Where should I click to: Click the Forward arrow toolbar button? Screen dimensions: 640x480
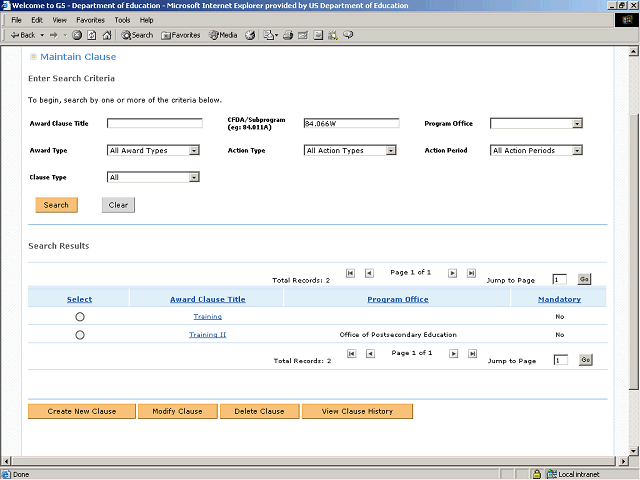pos(54,35)
